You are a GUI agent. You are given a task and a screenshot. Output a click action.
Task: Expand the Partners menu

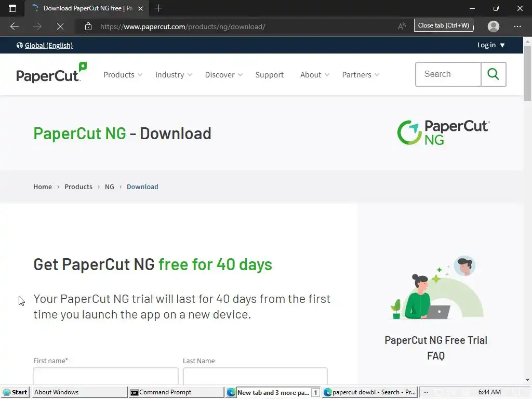pyautogui.click(x=361, y=75)
